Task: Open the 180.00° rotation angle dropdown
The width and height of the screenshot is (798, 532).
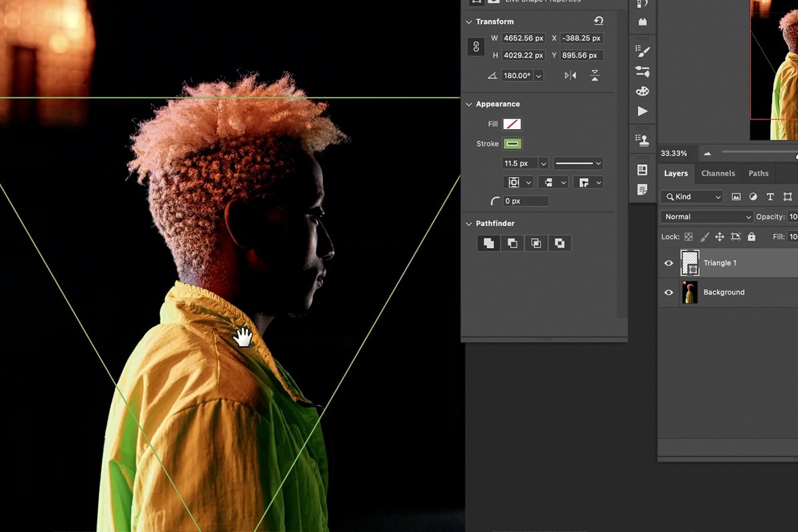Action: tap(539, 76)
